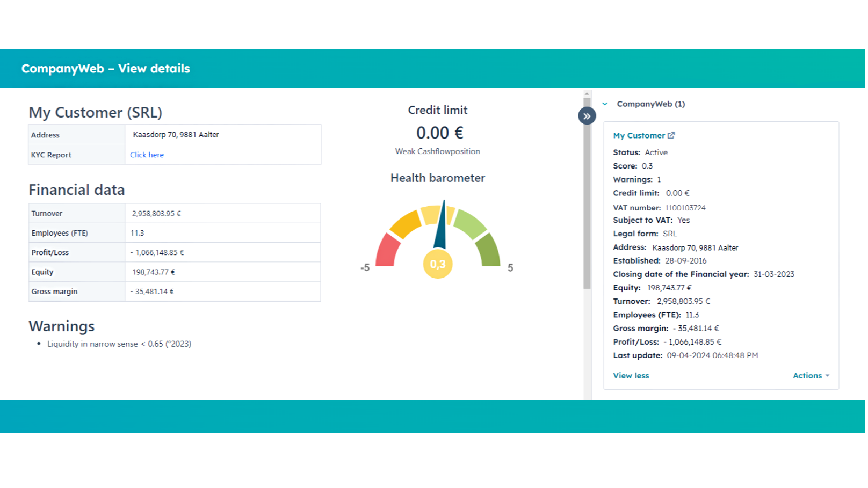This screenshot has height=488, width=868.
Task: Click the Address row in the customer table
Action: [x=174, y=134]
